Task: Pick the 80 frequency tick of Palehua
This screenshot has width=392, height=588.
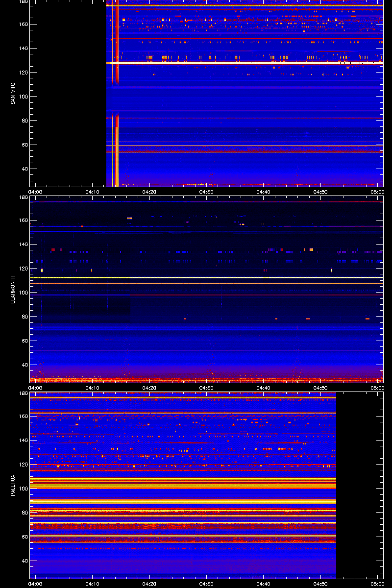Action: click(24, 513)
